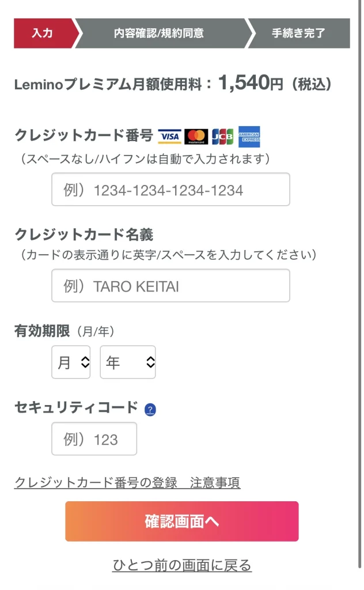Open the 年 (year) expiry dropdown
Viewport: 364px width, 590px height.
point(128,362)
